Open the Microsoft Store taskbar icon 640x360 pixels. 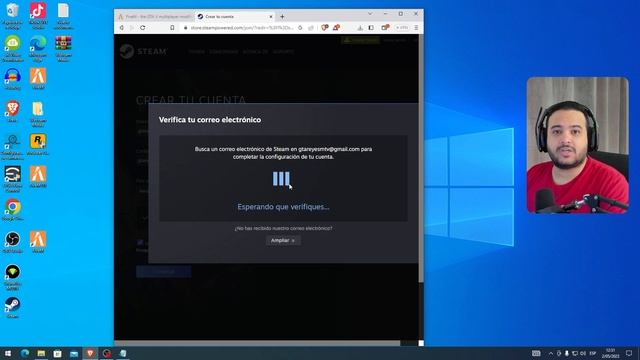(x=58, y=353)
